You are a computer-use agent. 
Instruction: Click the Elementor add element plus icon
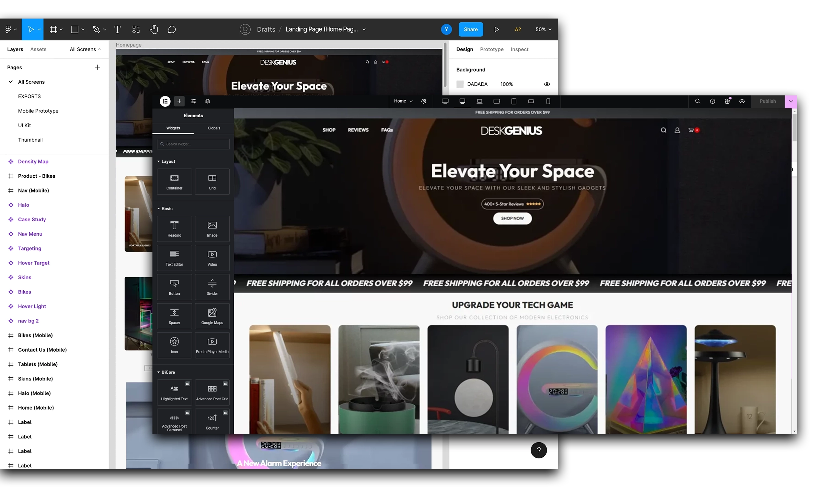179,101
